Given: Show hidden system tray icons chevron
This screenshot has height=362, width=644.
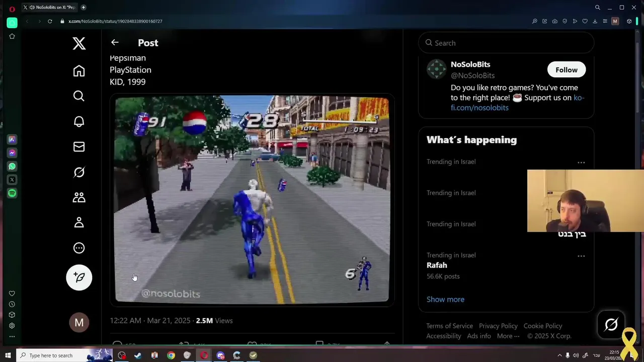Looking at the screenshot, I should coord(560,355).
